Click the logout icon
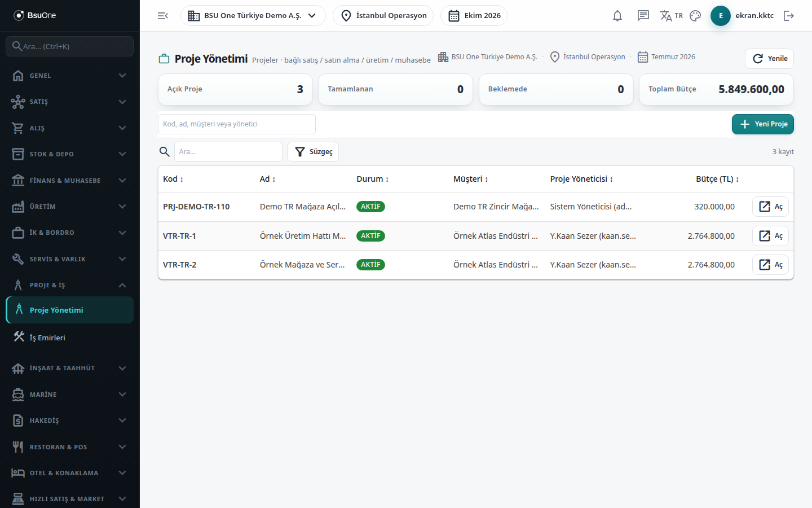The width and height of the screenshot is (812, 508). pyautogui.click(x=789, y=16)
